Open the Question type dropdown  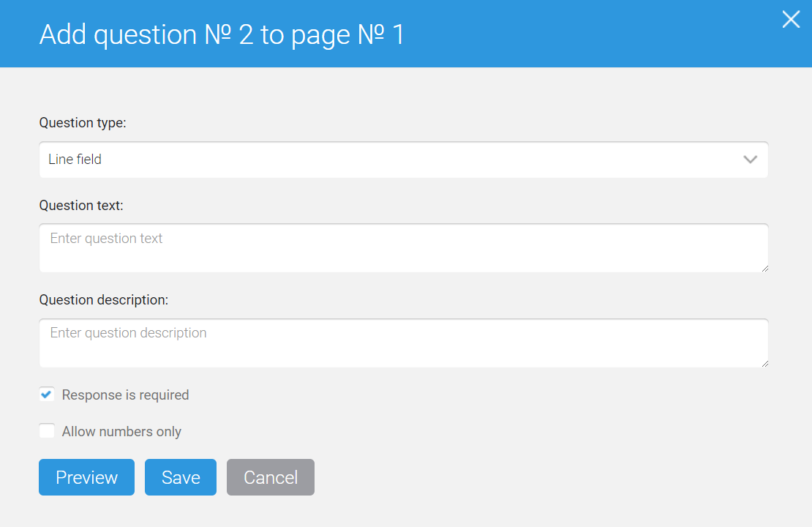403,160
